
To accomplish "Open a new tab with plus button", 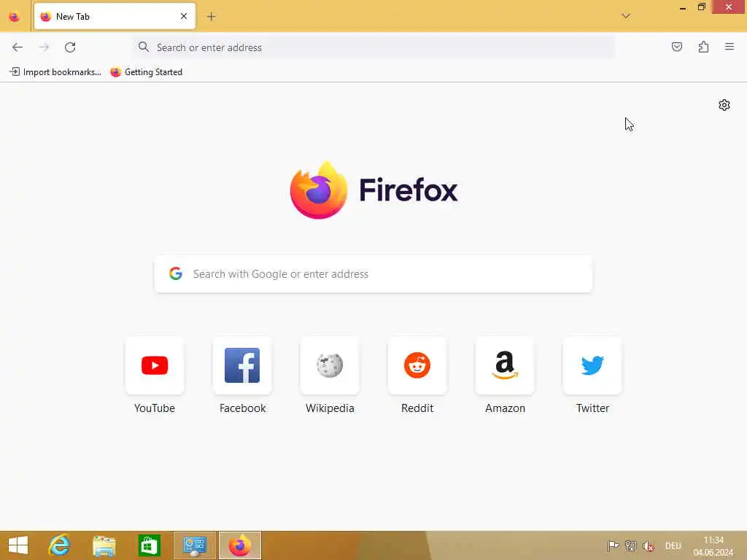I will pyautogui.click(x=211, y=17).
